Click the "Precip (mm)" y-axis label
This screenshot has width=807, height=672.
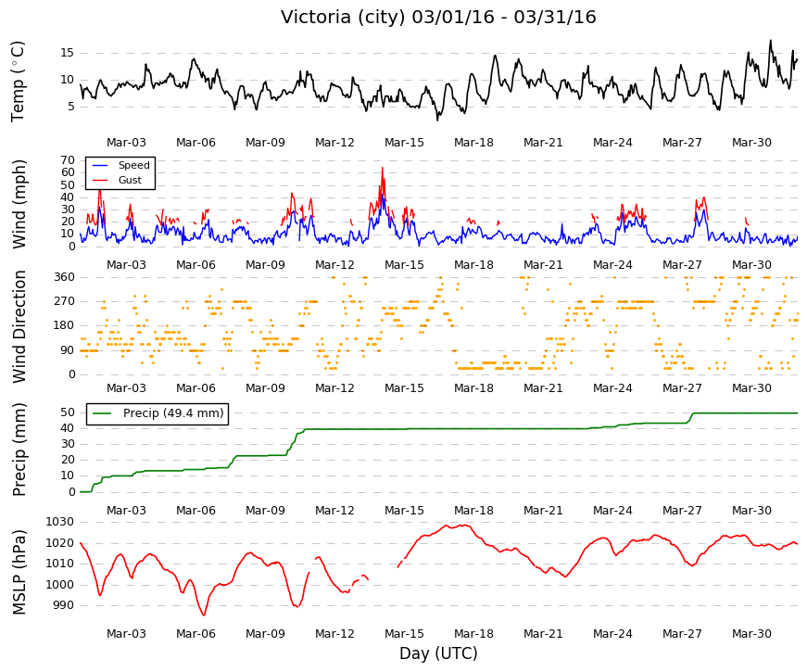pos(19,450)
